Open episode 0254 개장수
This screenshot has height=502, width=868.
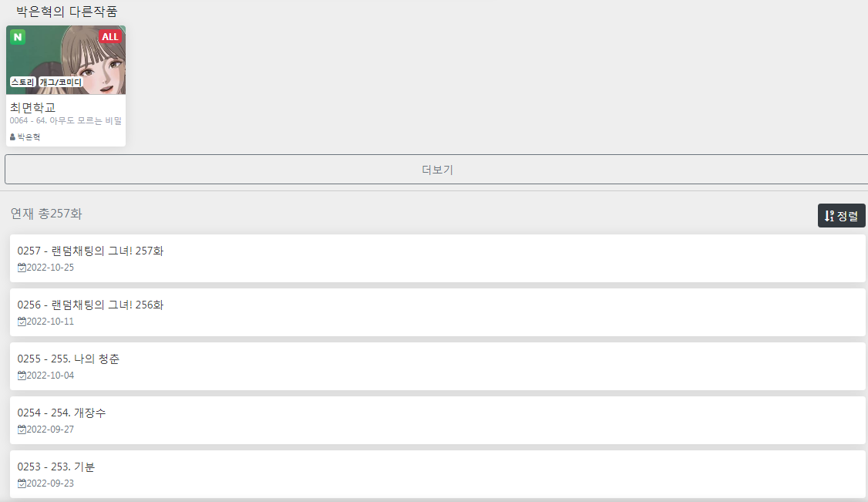(437, 420)
